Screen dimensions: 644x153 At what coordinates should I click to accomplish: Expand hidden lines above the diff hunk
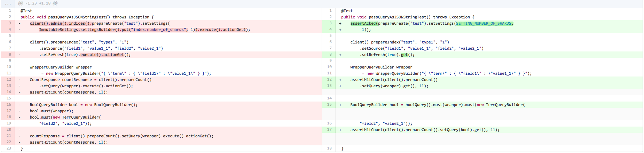coord(8,3)
